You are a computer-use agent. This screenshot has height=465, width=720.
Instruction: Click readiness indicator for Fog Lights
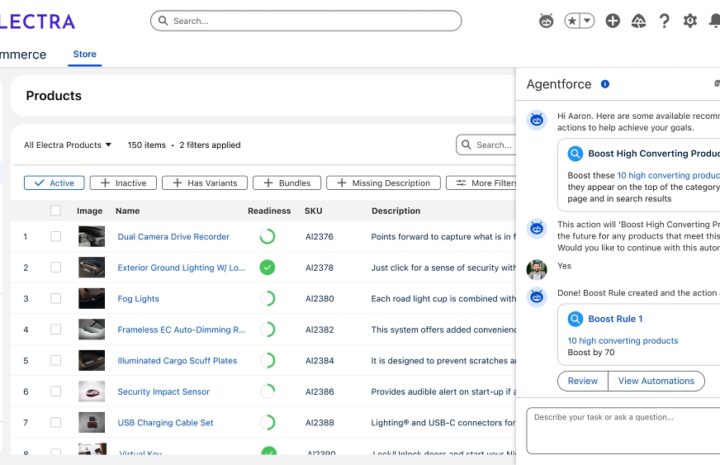pos(267,298)
